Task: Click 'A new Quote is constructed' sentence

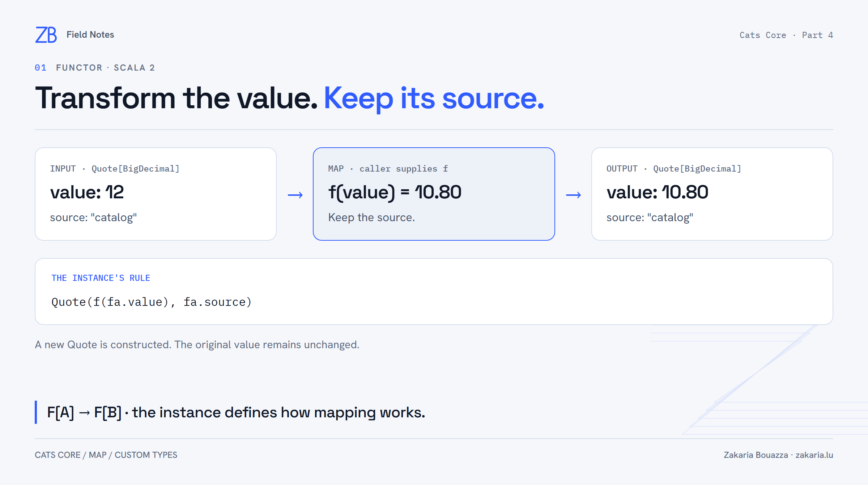Action: (x=197, y=345)
